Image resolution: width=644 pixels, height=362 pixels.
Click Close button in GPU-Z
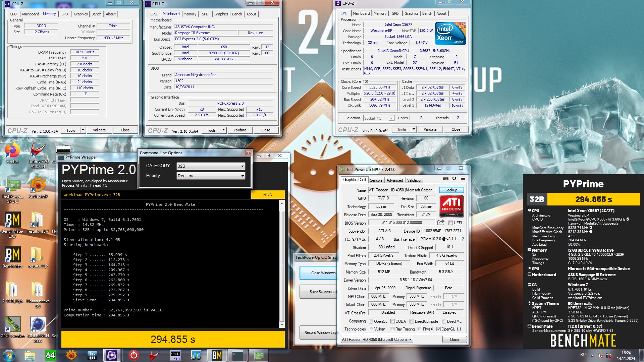(x=454, y=340)
